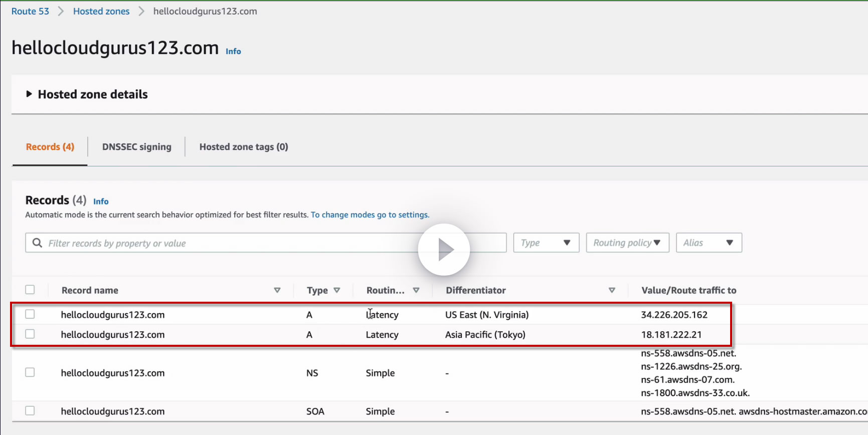
Task: Click the Record name column sort icon
Action: [x=277, y=290]
